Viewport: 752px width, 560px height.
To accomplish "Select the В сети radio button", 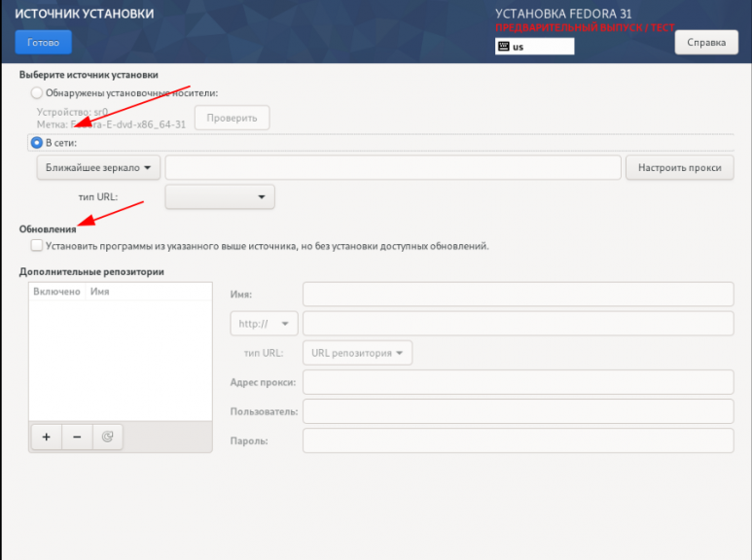I will (x=36, y=143).
